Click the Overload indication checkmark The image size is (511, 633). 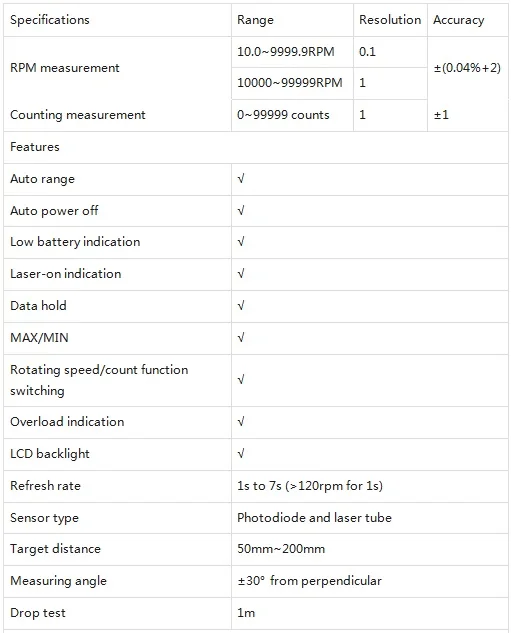pyautogui.click(x=241, y=422)
